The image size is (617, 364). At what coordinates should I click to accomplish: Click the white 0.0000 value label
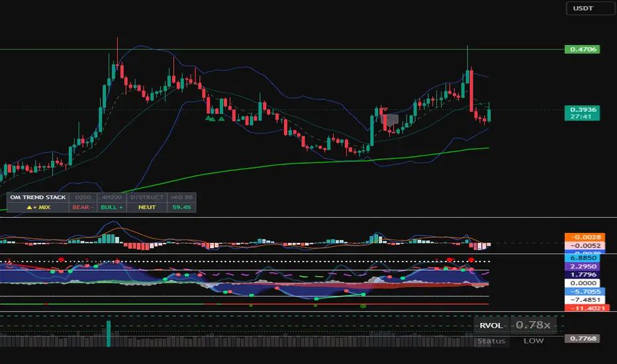(x=583, y=283)
